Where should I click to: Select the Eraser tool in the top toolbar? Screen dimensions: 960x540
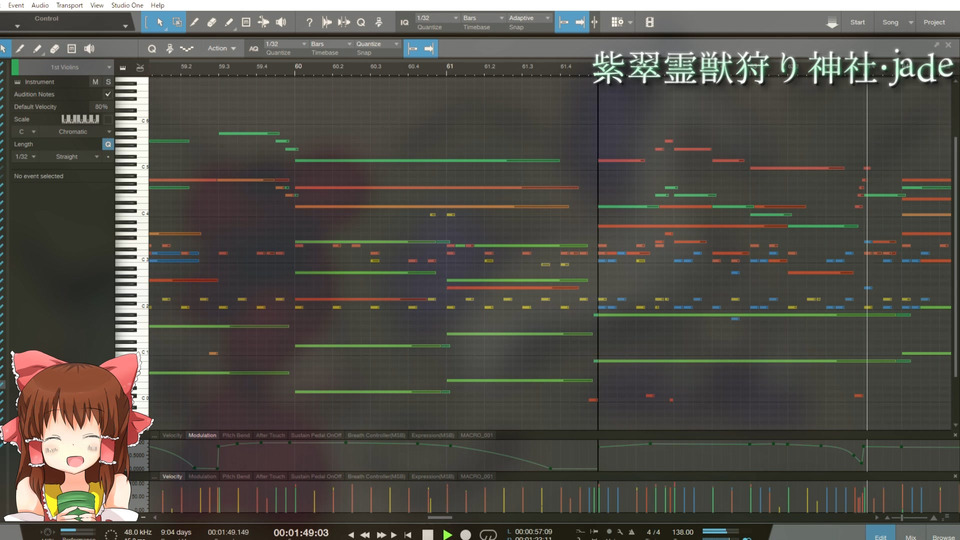tap(212, 23)
